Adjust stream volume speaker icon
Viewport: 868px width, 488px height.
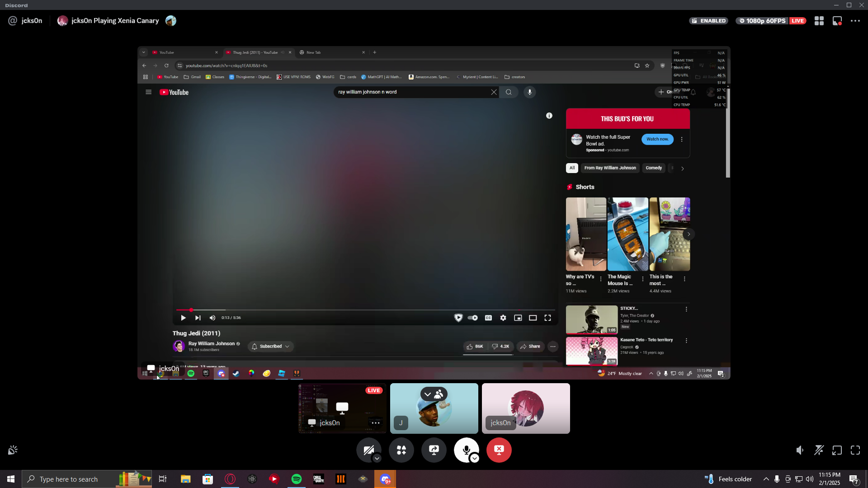pos(800,450)
